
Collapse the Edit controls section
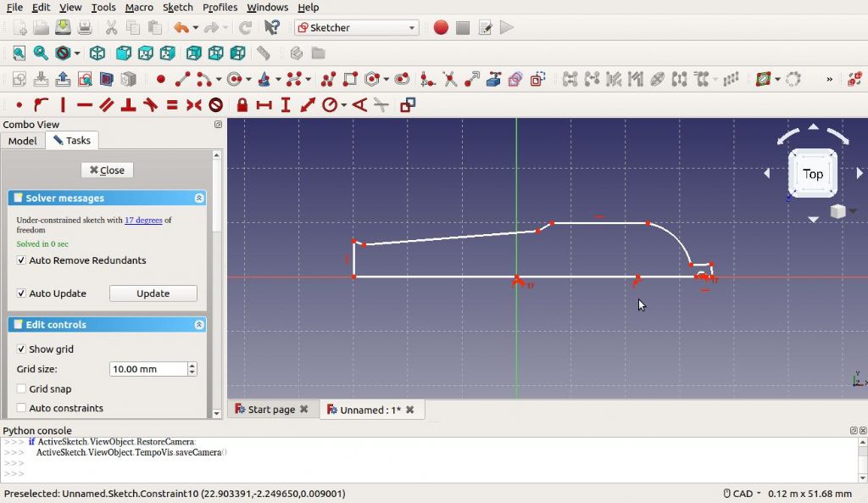point(198,325)
